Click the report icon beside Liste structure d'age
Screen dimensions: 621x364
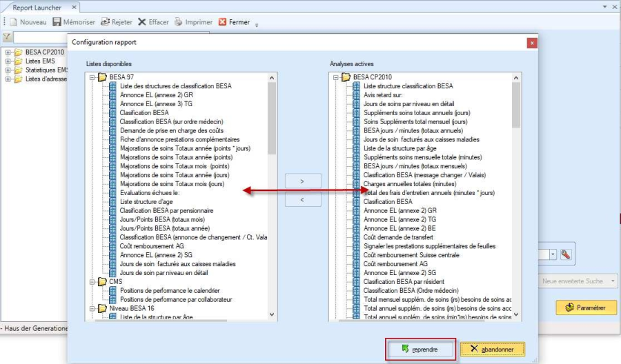point(113,202)
